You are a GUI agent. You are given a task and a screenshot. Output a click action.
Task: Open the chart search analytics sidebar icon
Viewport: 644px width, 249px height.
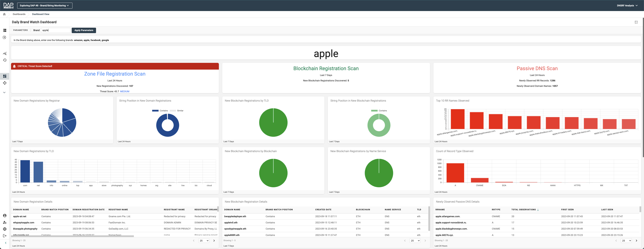click(4, 54)
